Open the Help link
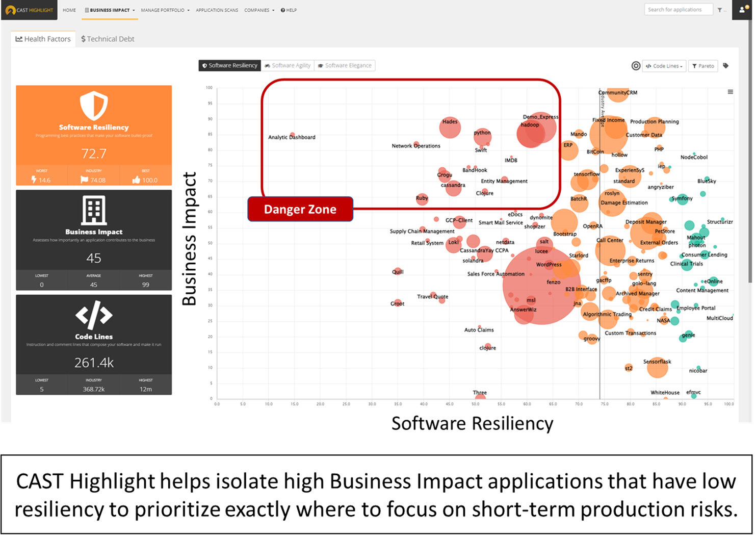 (289, 10)
